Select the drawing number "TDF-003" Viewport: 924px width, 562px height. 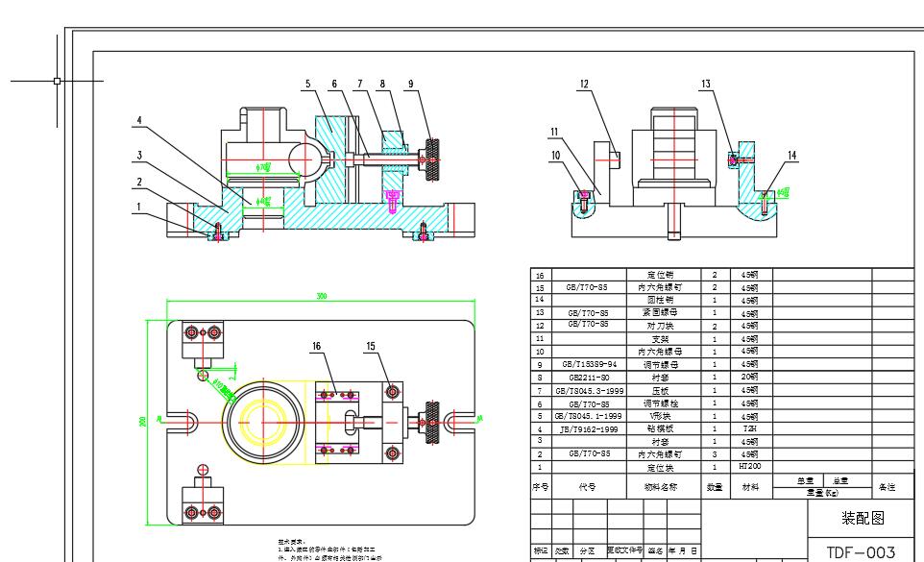tap(861, 552)
